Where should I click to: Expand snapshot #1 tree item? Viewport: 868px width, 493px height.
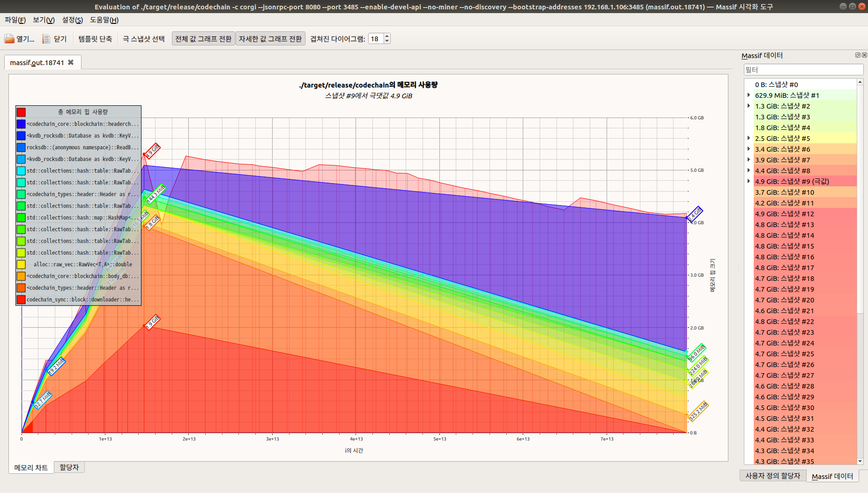749,95
